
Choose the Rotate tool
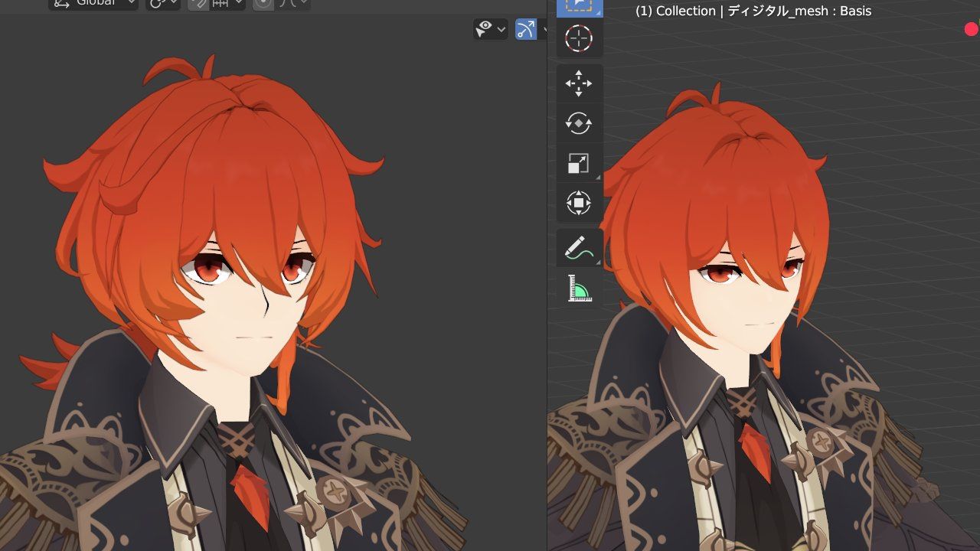click(579, 123)
